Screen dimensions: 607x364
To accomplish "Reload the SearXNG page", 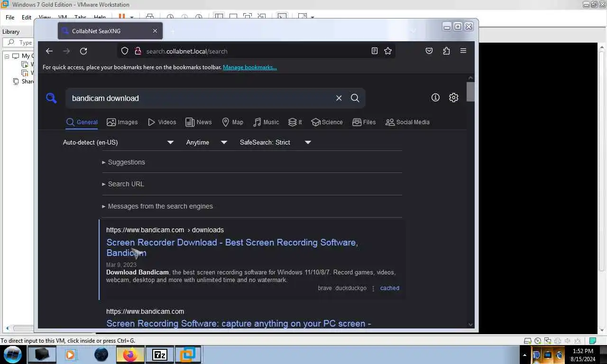I will click(83, 51).
